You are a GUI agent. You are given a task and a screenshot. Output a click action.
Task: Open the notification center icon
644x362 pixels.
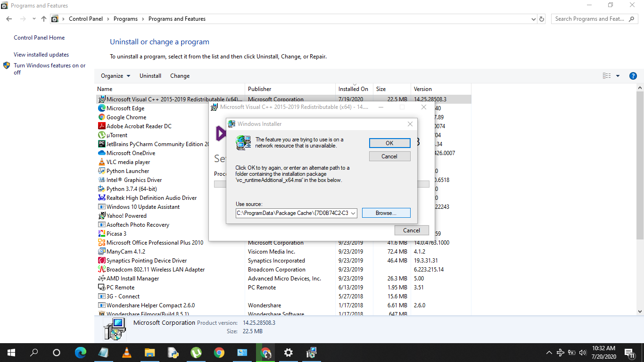(629, 353)
